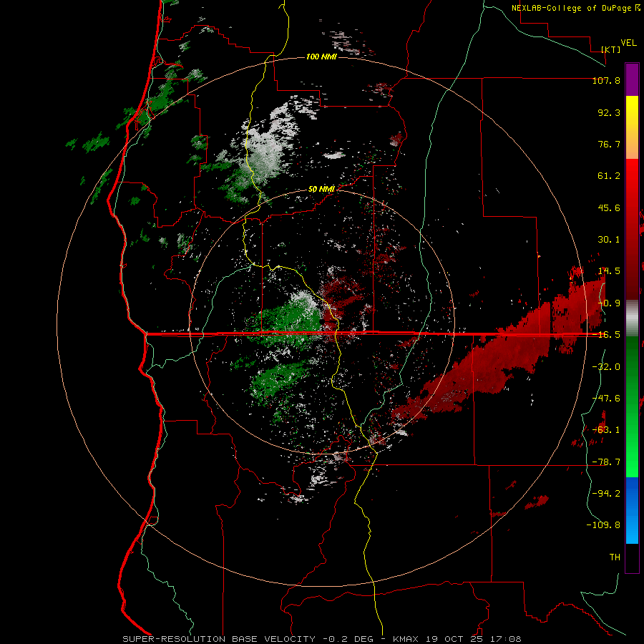Click the -16.5 value on the velocity scale
Image resolution: width=644 pixels, height=644 pixels.
pyautogui.click(x=606, y=335)
